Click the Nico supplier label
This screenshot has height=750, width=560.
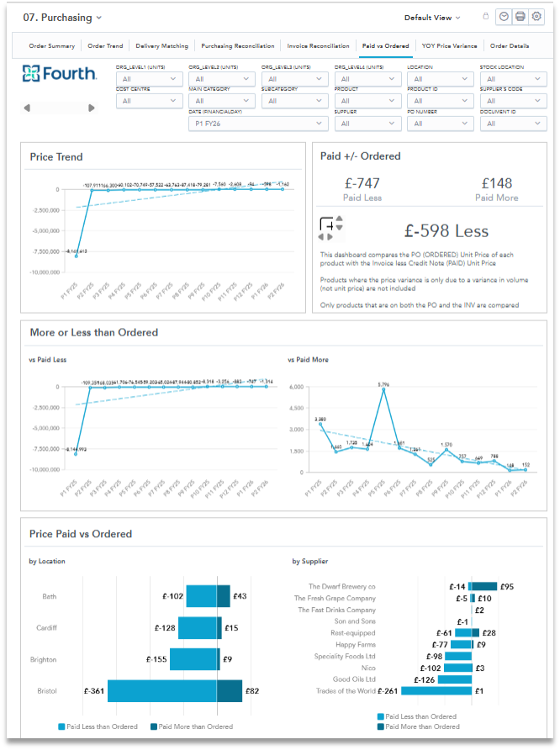point(368,668)
